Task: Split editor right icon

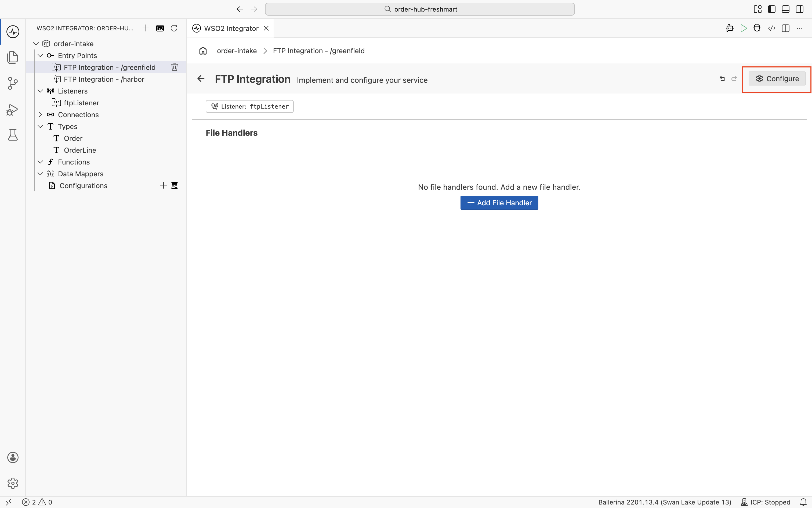Action: (785, 28)
